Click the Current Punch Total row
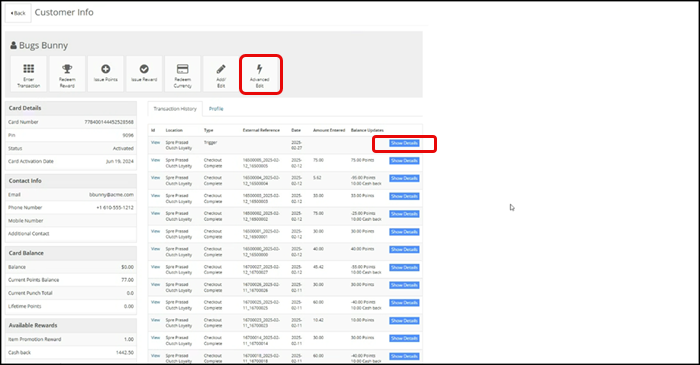Screen dimensions: 700x365 (x=71, y=293)
